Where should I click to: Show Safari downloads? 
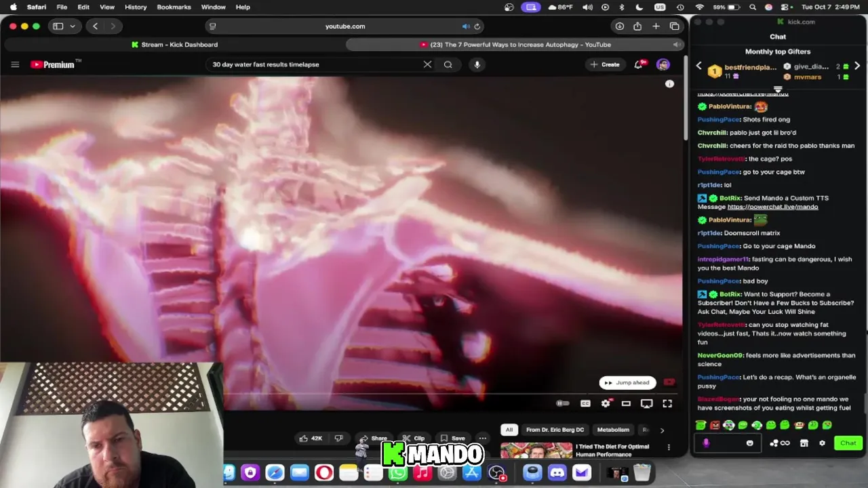619,26
